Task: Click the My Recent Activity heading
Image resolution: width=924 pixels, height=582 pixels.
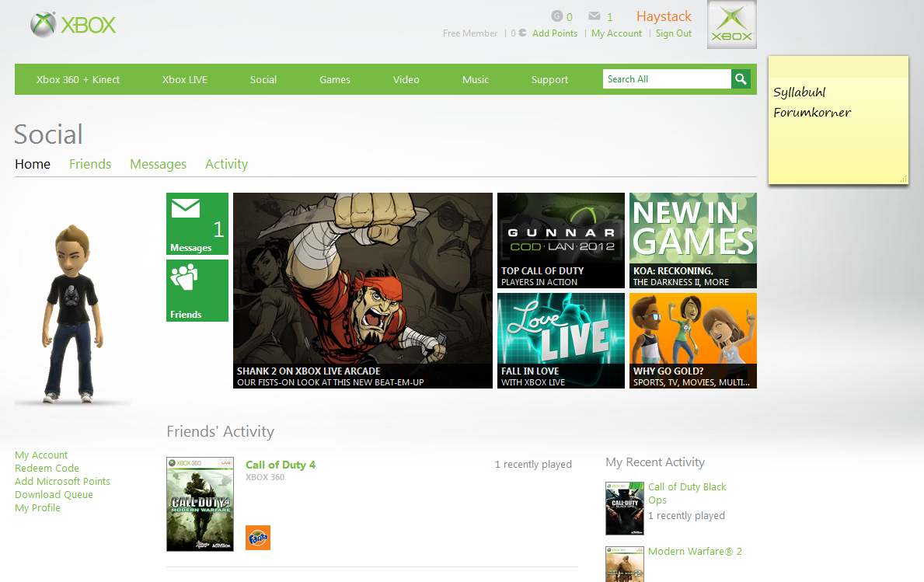Action: 655,462
